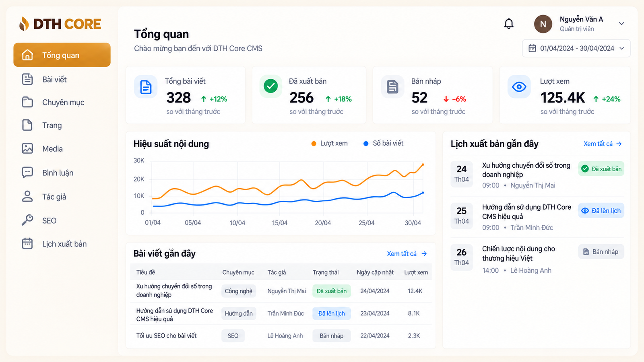Open the 01/04/2024 - 30/04/2024 date dropdown

pos(576,48)
